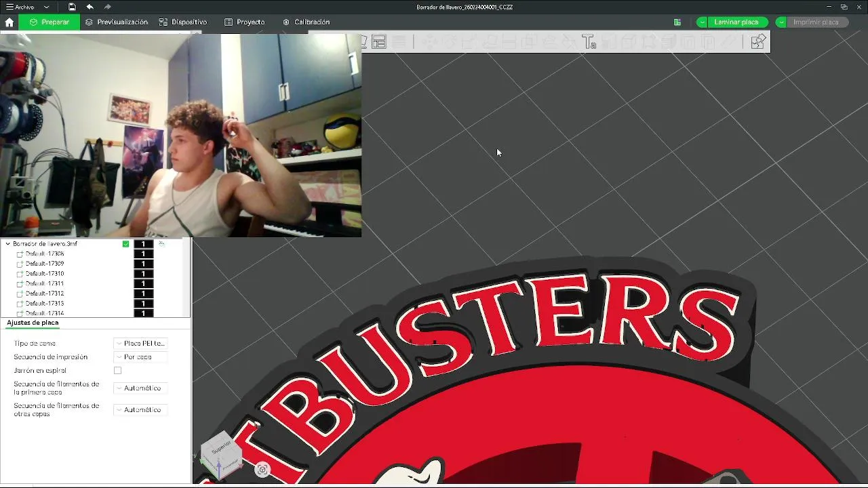Open the Calibración tab
Image resolution: width=868 pixels, height=488 pixels.
307,22
